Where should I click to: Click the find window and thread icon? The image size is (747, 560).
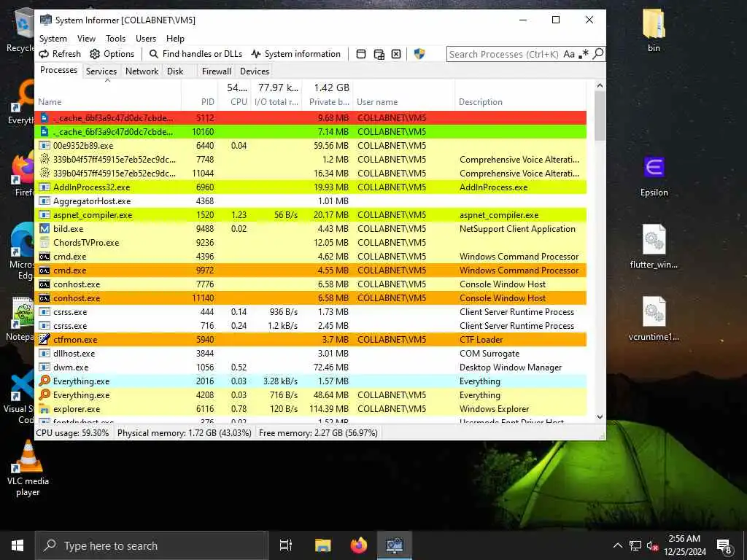point(379,54)
